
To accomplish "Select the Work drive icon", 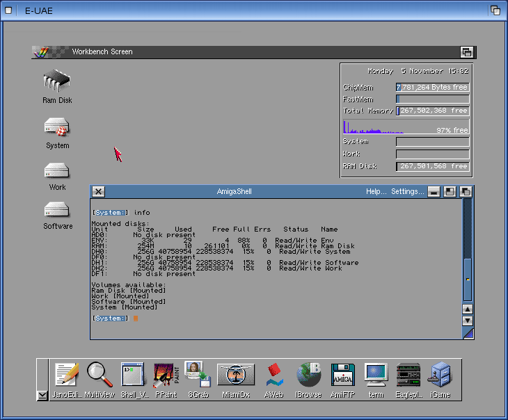I will tap(57, 170).
